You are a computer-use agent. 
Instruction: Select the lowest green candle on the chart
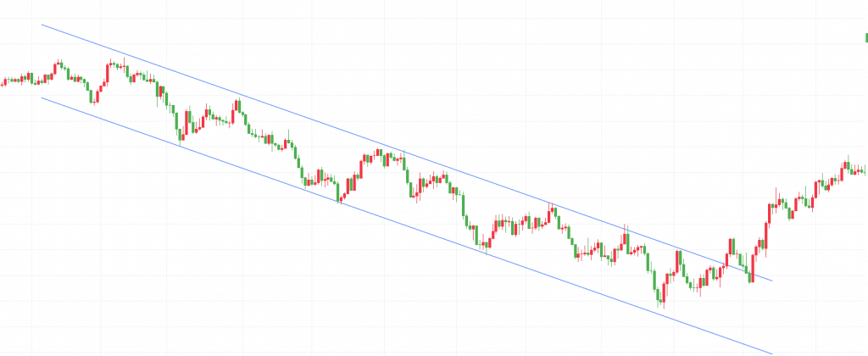coord(660,295)
